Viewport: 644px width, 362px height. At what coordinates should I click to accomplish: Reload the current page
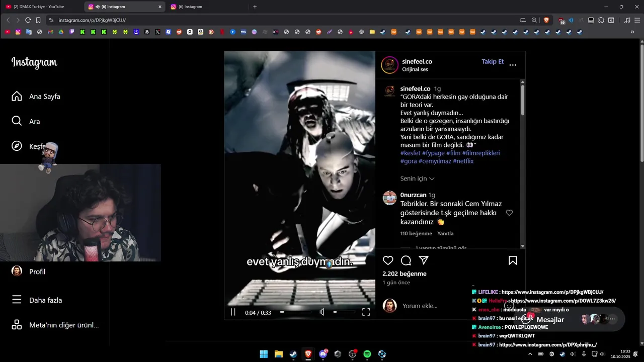pos(28,20)
